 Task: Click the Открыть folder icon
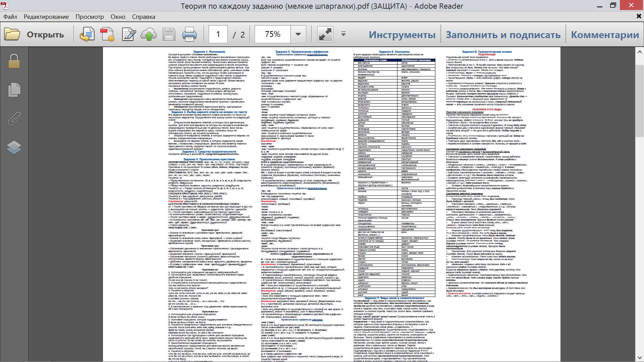pyautogui.click(x=12, y=34)
